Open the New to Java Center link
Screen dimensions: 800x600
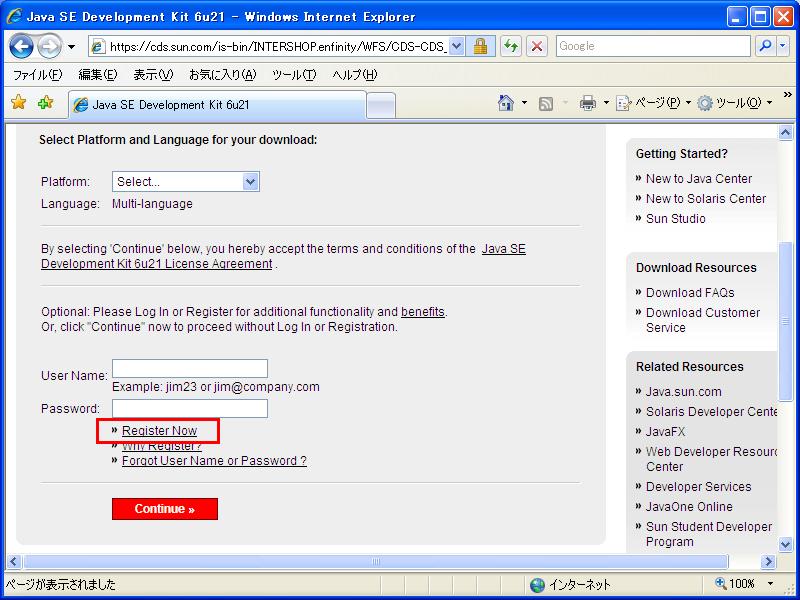click(x=699, y=179)
